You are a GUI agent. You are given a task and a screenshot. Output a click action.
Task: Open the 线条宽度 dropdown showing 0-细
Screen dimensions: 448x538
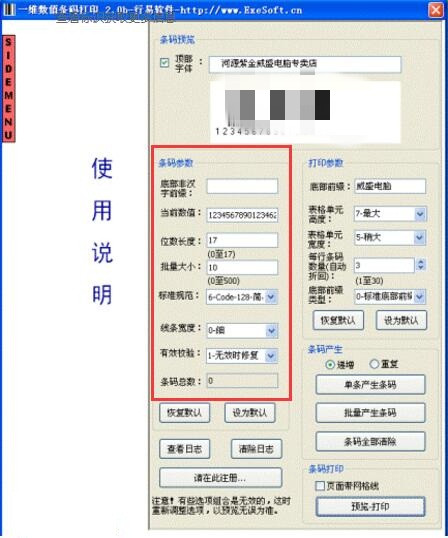242,331
